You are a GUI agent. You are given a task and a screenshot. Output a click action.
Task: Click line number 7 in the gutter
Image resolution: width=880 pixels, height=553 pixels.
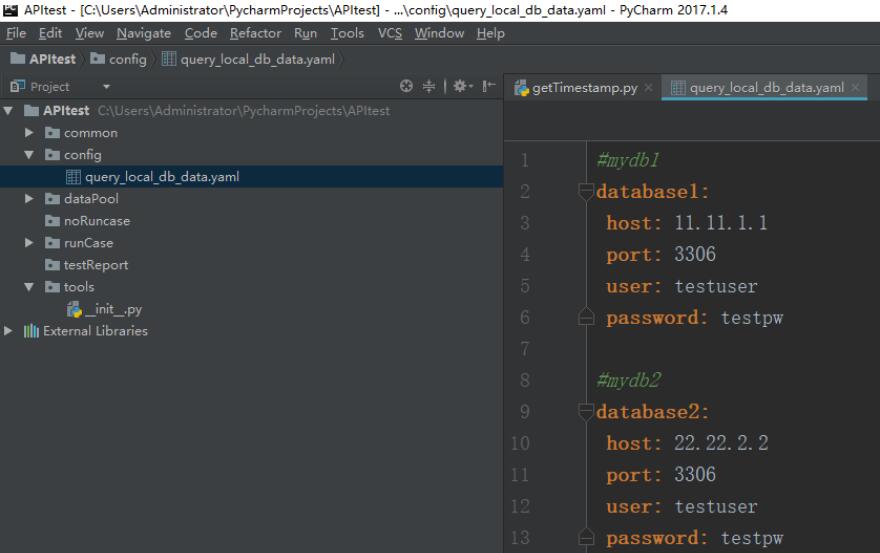click(525, 349)
